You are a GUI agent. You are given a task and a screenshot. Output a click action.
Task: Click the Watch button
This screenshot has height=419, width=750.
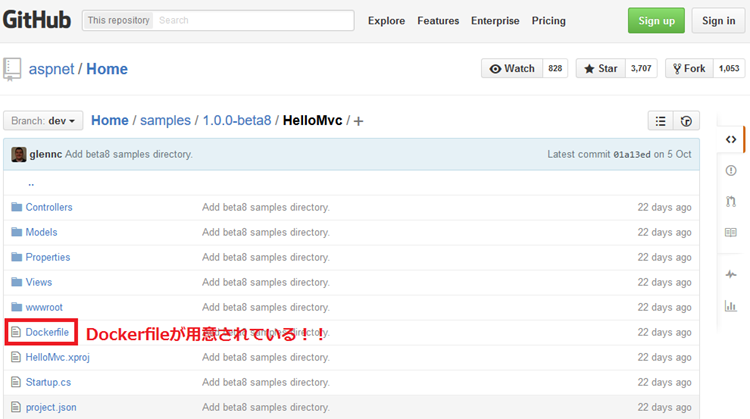pos(512,68)
